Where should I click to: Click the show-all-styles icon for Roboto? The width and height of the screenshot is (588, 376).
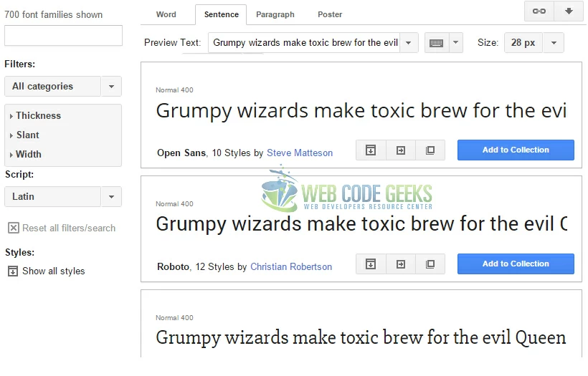(371, 264)
